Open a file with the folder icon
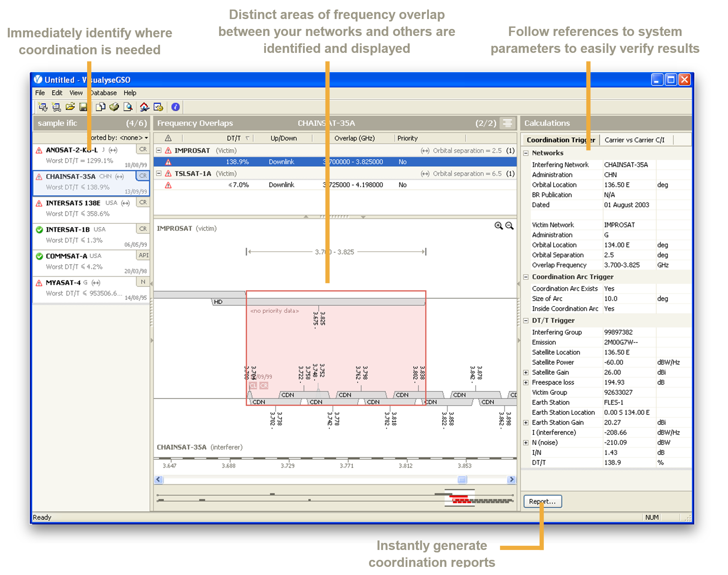728x575 pixels. (x=70, y=107)
